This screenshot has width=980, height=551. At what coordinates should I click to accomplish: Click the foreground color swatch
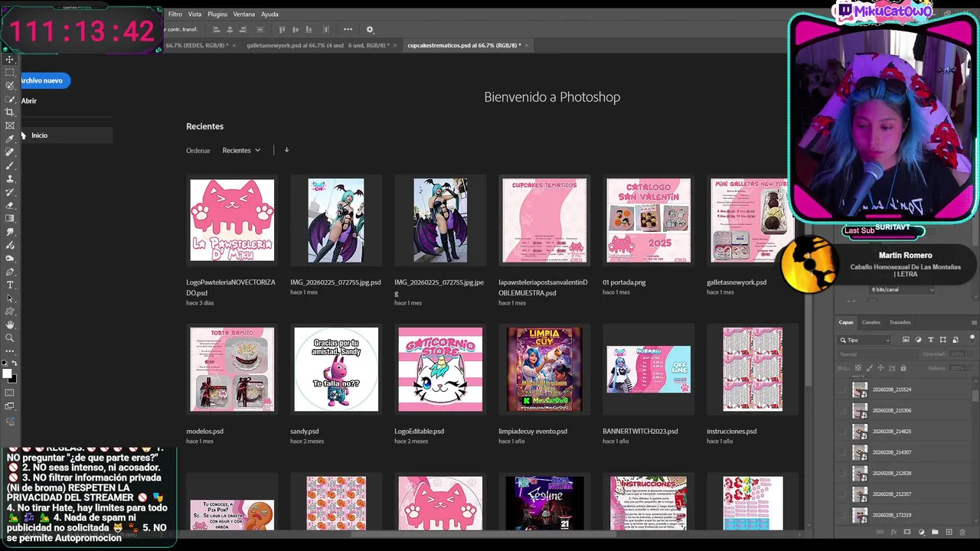(7, 373)
